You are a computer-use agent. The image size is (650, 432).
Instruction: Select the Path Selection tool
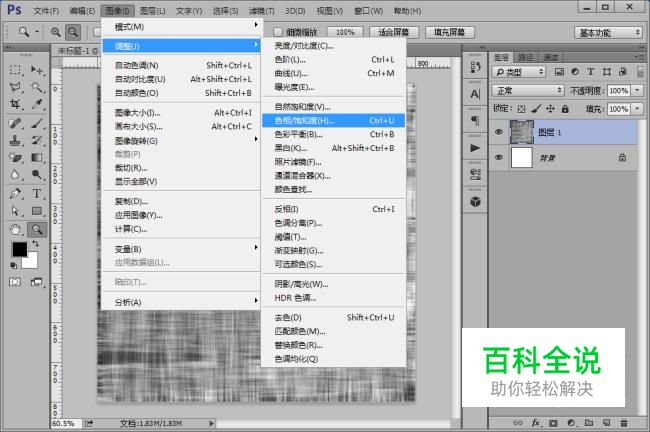coord(15,211)
